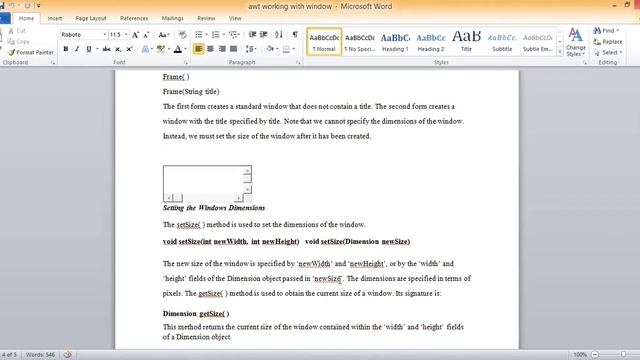The width and height of the screenshot is (640, 360).
Task: Click the Cut button
Action: [17, 31]
